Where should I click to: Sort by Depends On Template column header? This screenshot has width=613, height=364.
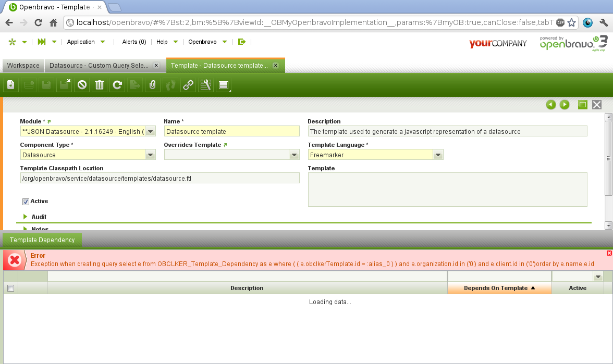point(499,288)
